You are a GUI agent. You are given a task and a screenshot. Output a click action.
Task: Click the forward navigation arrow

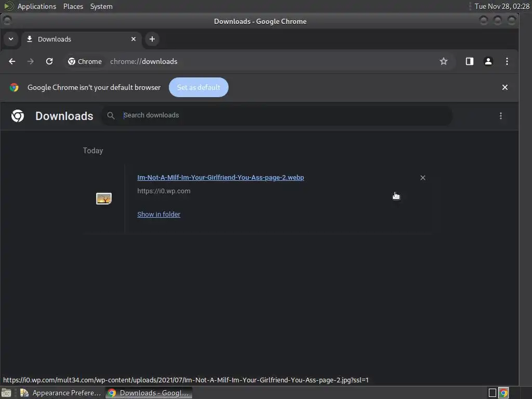tap(31, 61)
